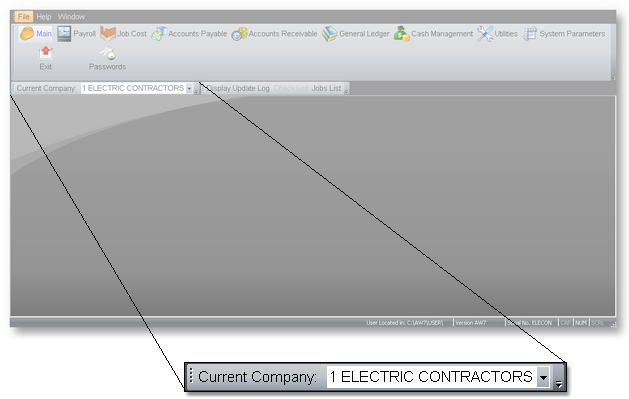Screen dimensions: 629x399
Task: Click the 'User Located in: C:\AW7\USER\' status text
Action: coord(405,323)
